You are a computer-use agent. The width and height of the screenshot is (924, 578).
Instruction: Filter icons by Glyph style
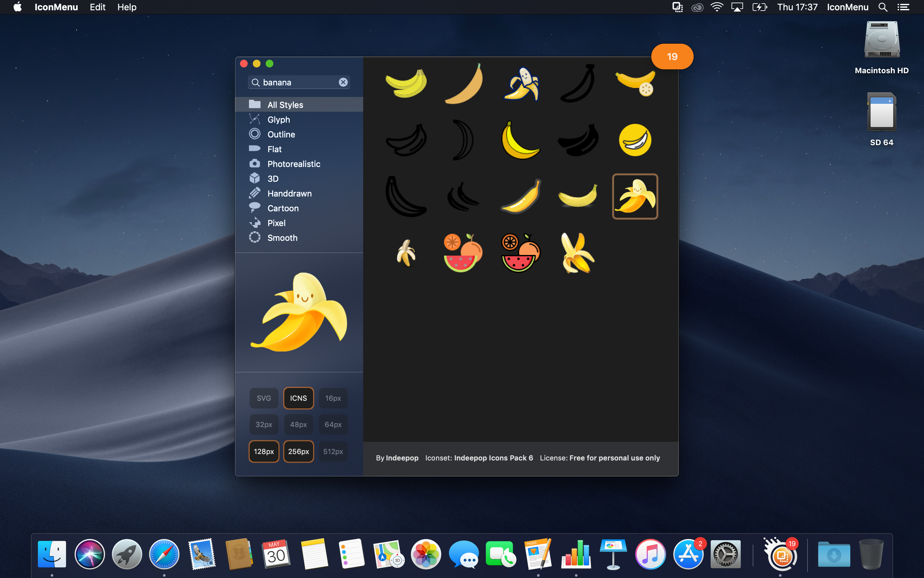point(299,120)
